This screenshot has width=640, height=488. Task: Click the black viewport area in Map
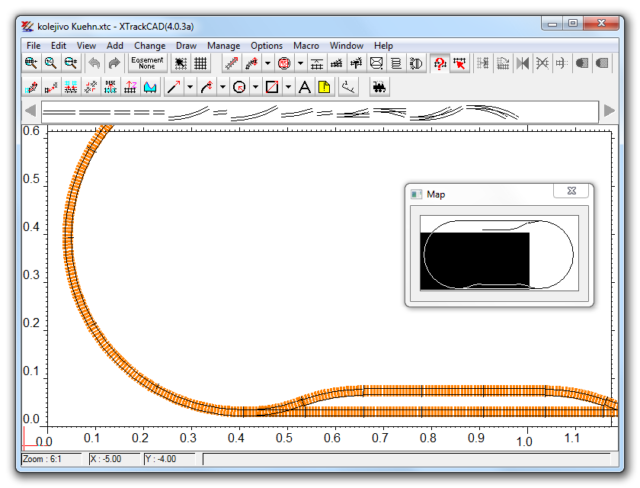click(x=474, y=261)
